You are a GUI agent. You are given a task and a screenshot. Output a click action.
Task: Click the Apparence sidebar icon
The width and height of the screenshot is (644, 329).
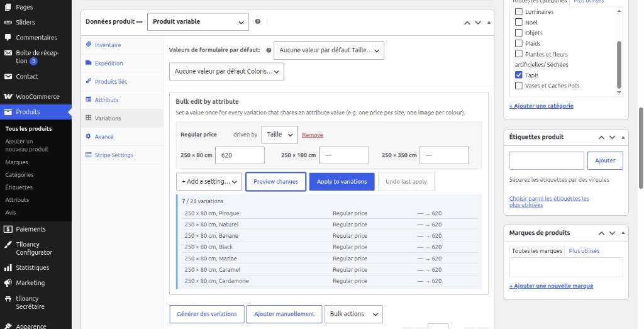tap(8, 326)
